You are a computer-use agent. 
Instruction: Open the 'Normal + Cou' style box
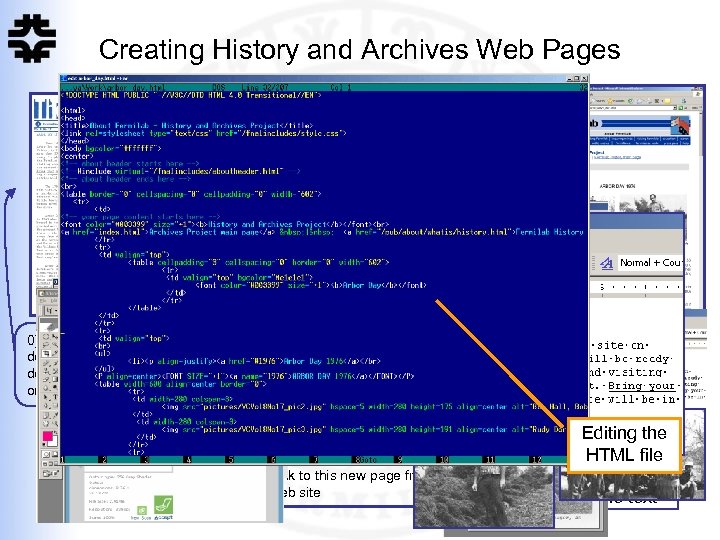pos(650,263)
